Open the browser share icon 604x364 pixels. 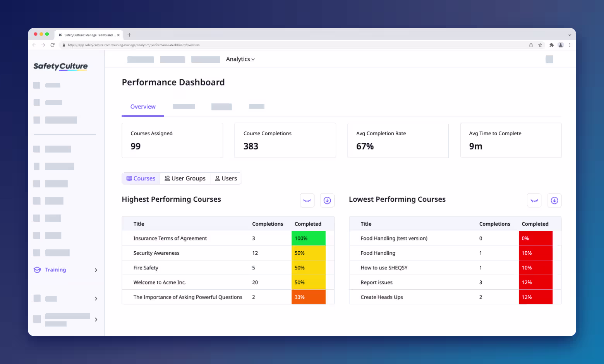point(531,45)
